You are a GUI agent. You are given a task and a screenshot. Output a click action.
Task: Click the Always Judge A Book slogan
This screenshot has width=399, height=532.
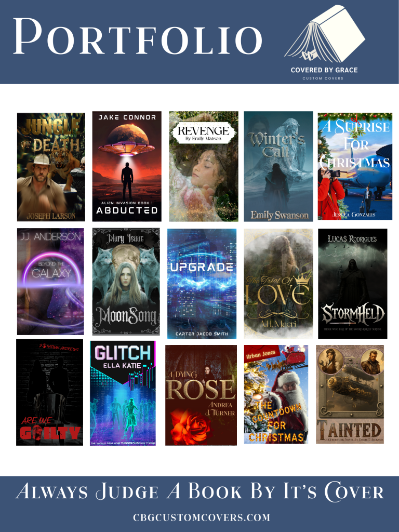tap(199, 492)
